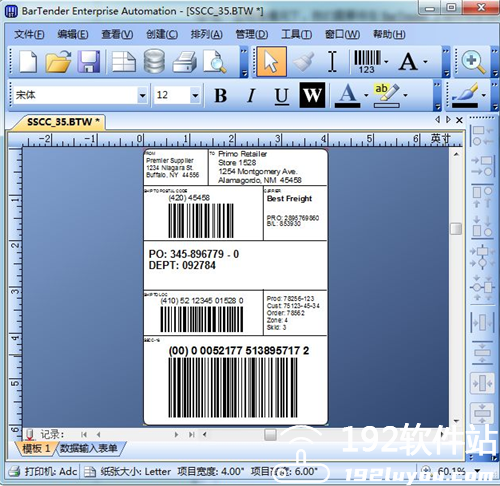Open the 文件(F) menu
The height and width of the screenshot is (486, 500).
[x=29, y=34]
